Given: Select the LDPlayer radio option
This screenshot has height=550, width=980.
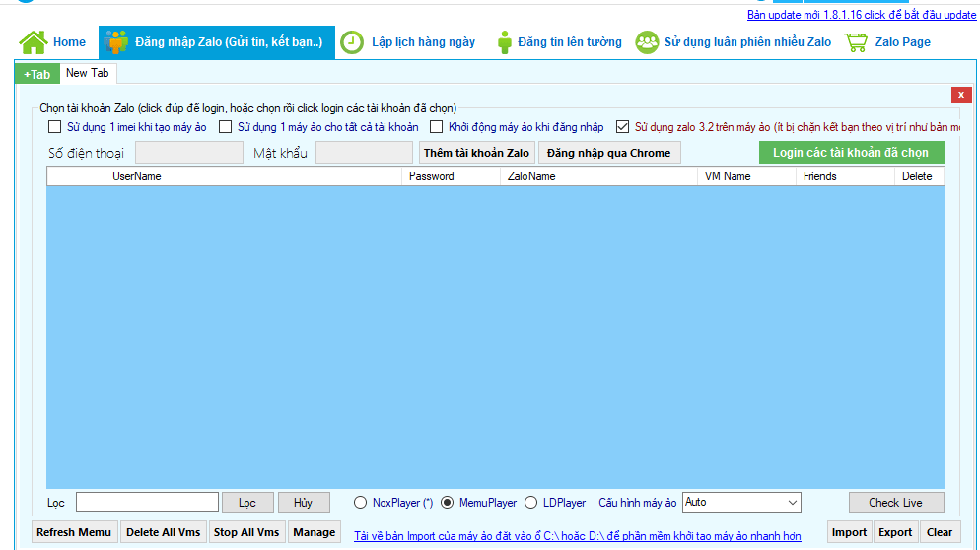Looking at the screenshot, I should pyautogui.click(x=531, y=503).
